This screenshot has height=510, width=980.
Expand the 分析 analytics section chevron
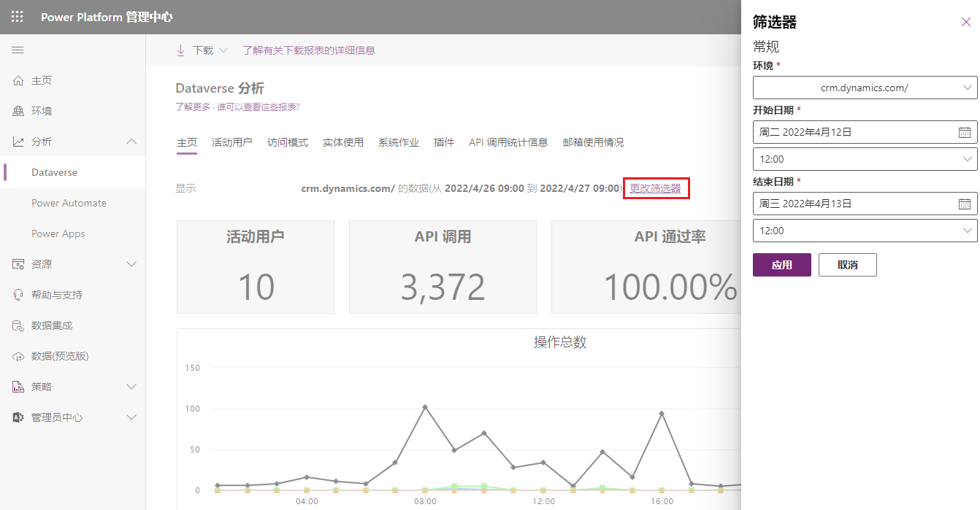[131, 142]
